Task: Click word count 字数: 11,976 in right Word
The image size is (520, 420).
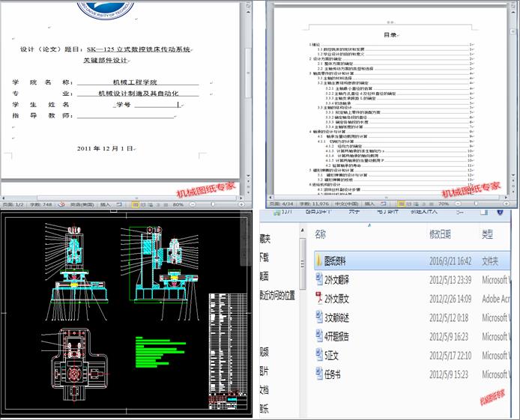Action: point(314,204)
